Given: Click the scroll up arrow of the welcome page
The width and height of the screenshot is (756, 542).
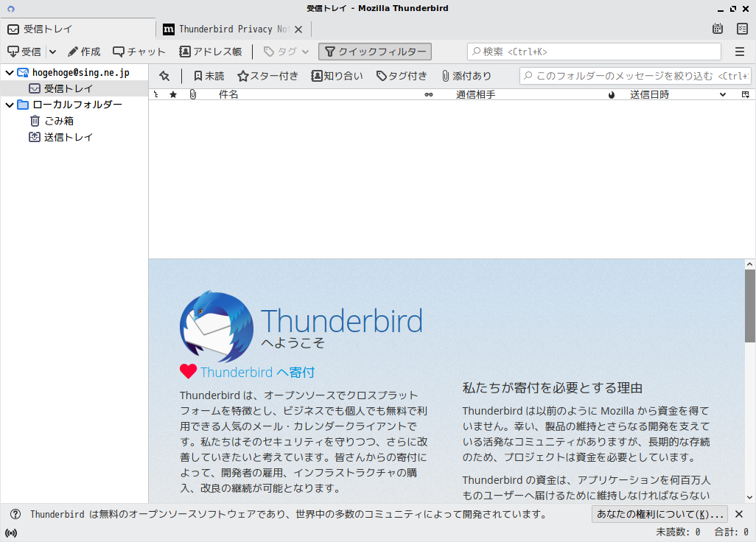Looking at the screenshot, I should click(x=749, y=264).
